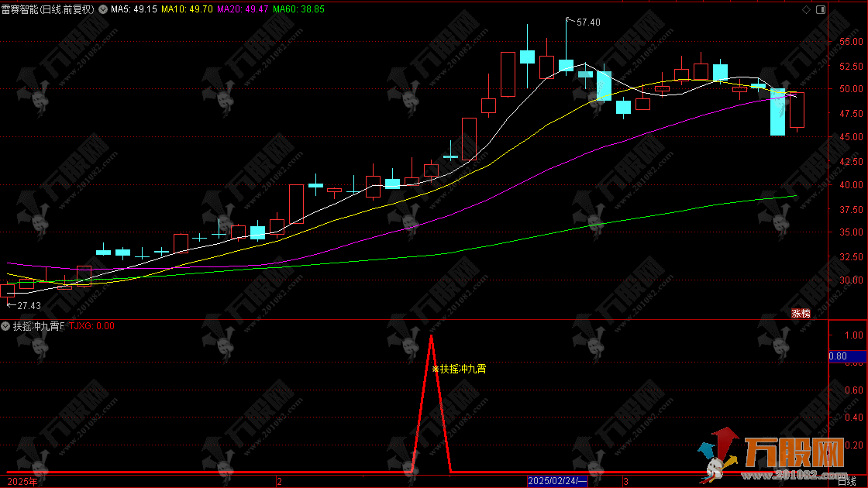Select the 扶摇冲九霄F indicator name
The image size is (868, 488).
[39, 326]
